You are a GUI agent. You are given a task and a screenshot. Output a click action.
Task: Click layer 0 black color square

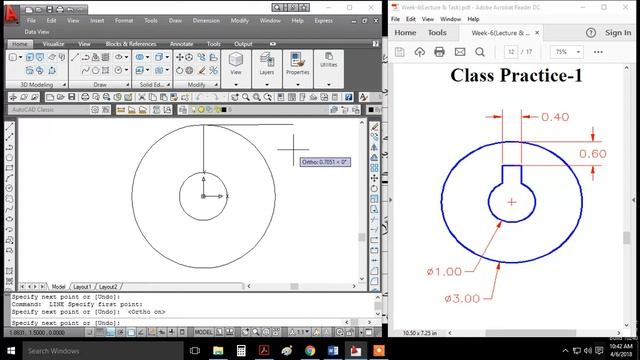[x=224, y=109]
